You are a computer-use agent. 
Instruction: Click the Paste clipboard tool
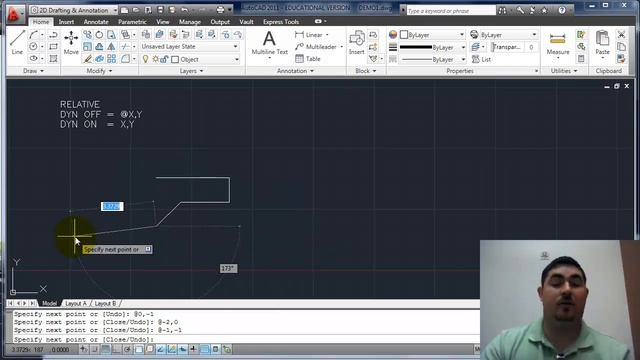[602, 43]
